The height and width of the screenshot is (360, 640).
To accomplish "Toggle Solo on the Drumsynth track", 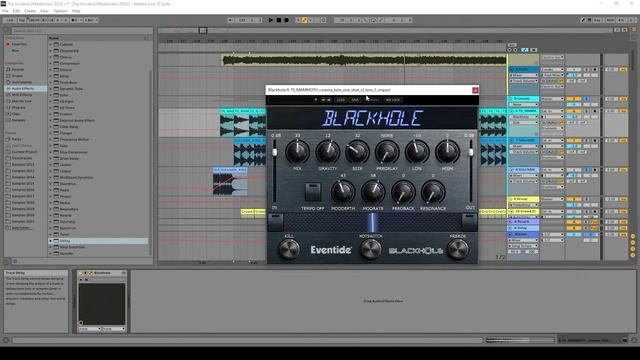I will (587, 99).
